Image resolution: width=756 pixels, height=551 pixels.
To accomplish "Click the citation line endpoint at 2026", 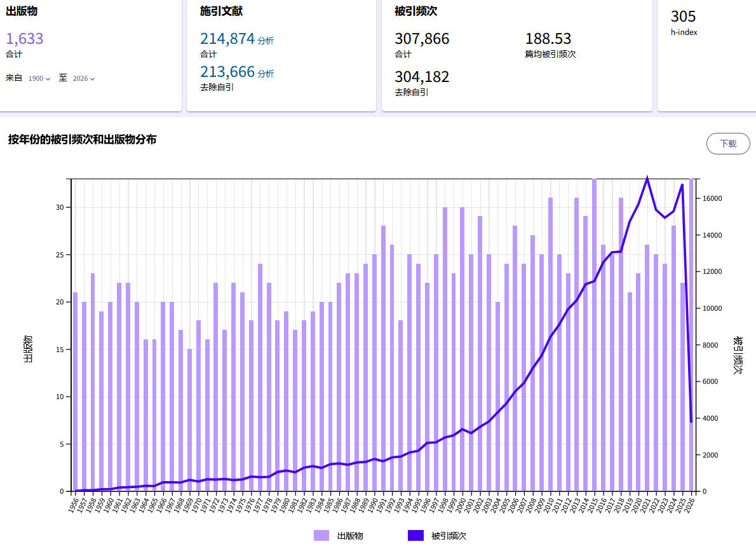I will [x=691, y=421].
